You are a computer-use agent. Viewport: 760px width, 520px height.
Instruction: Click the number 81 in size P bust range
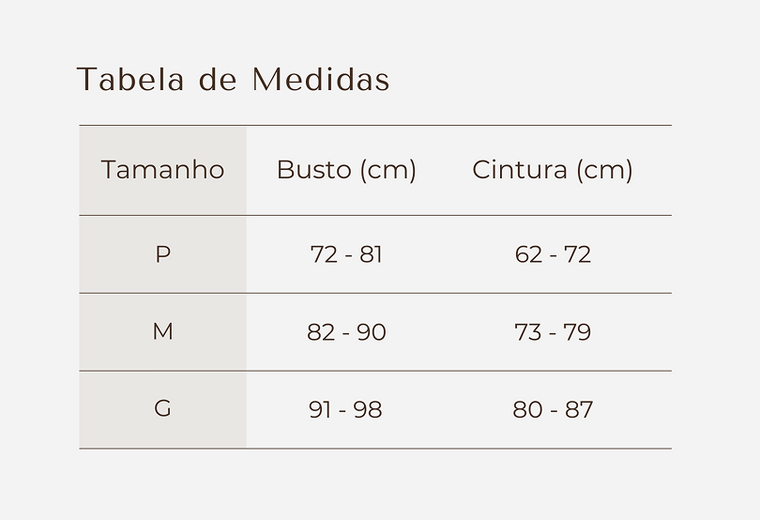pyautogui.click(x=371, y=254)
